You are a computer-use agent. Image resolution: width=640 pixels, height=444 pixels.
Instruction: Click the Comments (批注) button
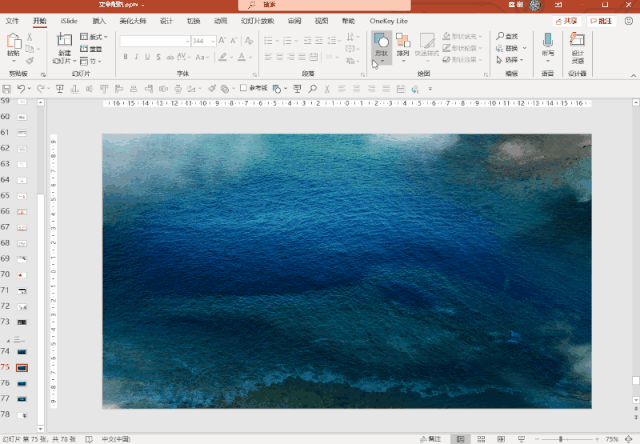click(x=601, y=21)
